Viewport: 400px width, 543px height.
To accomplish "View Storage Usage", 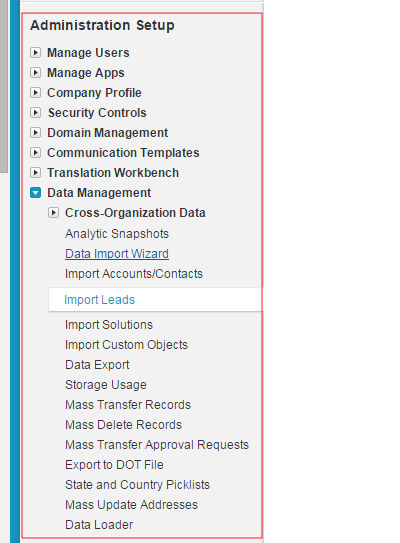I will click(x=106, y=385).
